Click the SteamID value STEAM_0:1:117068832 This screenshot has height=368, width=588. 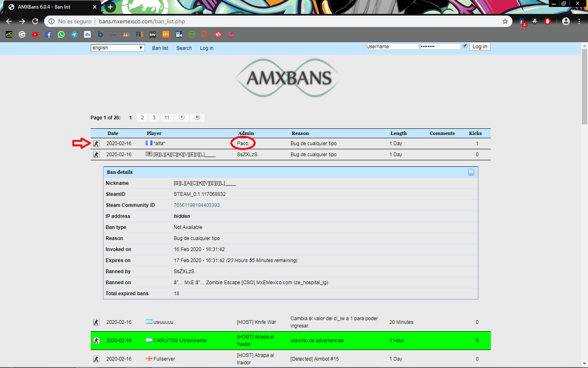(x=200, y=194)
